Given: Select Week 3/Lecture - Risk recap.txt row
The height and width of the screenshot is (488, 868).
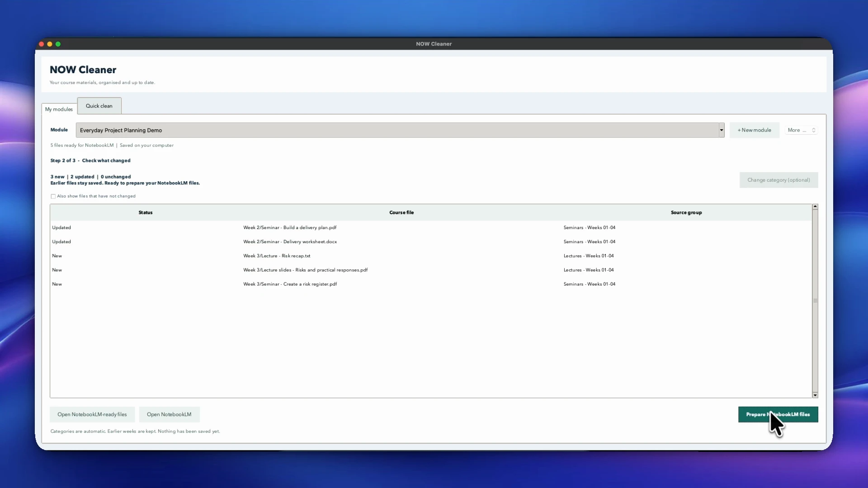Looking at the screenshot, I should pos(431,256).
